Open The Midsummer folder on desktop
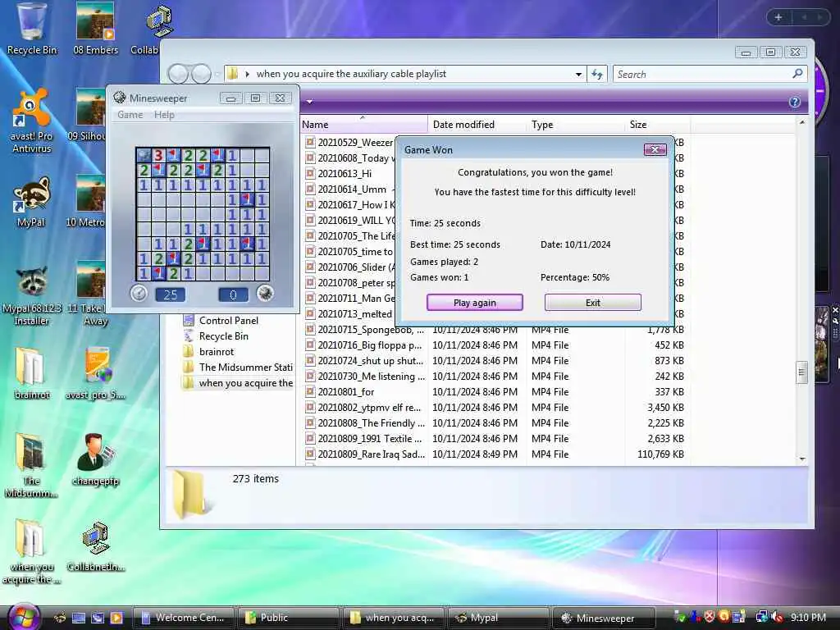840x630 pixels. (32, 465)
